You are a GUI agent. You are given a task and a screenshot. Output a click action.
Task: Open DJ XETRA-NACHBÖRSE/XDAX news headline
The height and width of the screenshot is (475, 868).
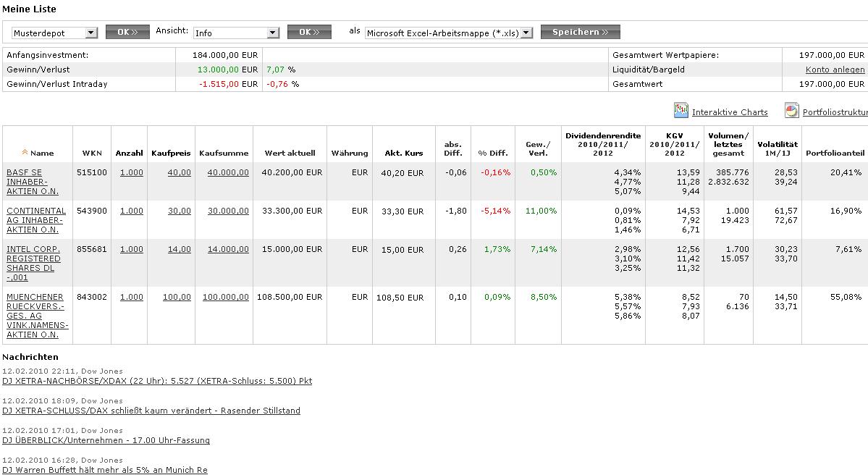157,381
